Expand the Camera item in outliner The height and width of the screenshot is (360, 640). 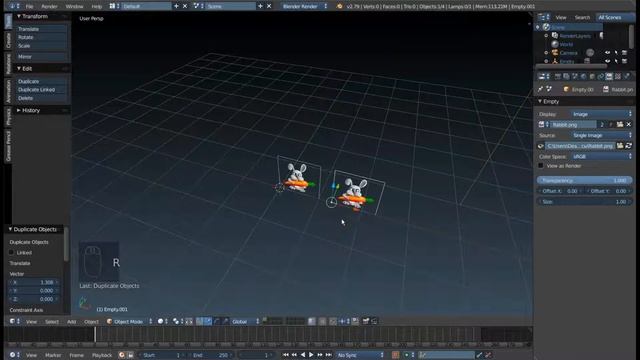click(546, 53)
